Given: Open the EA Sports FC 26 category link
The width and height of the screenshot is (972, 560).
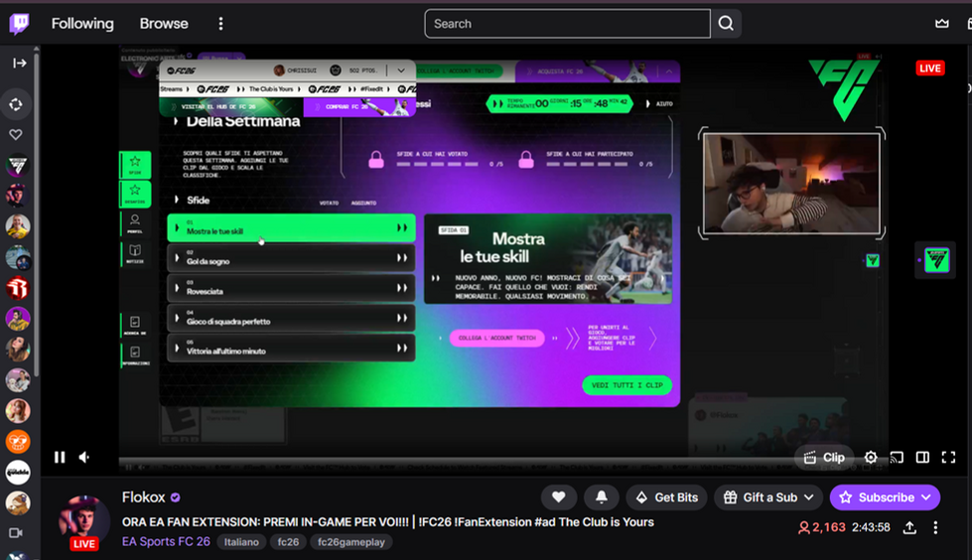Looking at the screenshot, I should tap(166, 541).
